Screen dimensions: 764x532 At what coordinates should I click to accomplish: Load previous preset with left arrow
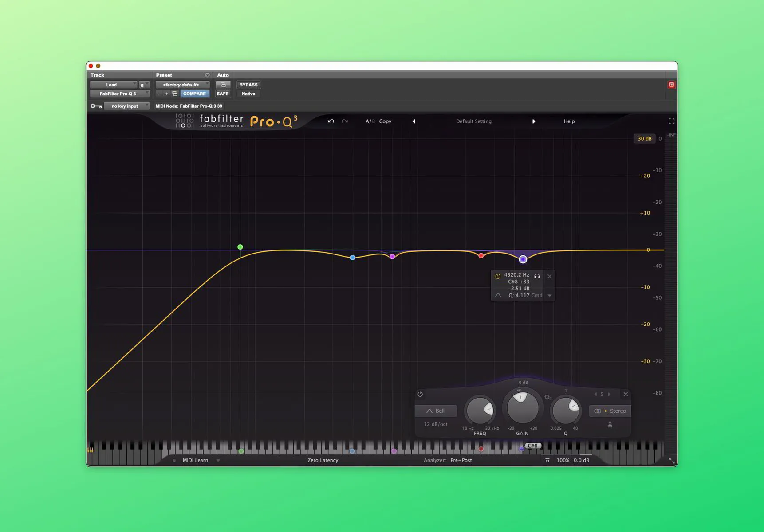(x=414, y=121)
